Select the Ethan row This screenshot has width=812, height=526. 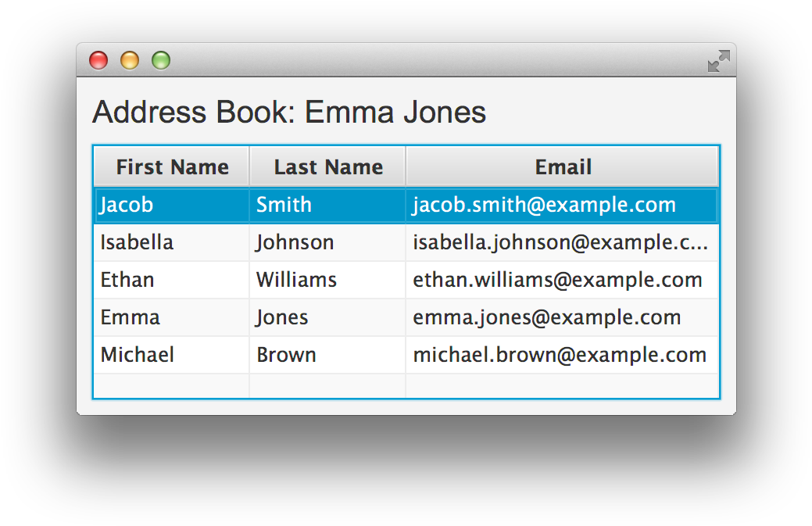[127, 280]
